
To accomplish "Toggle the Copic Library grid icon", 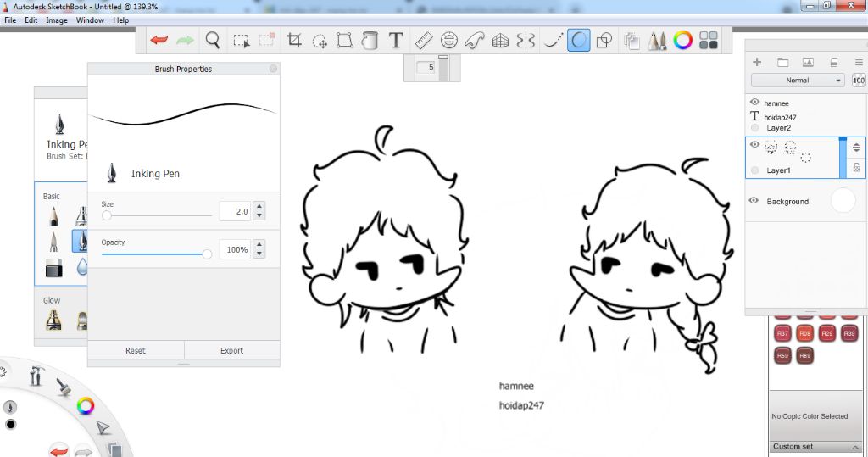I will click(x=709, y=40).
